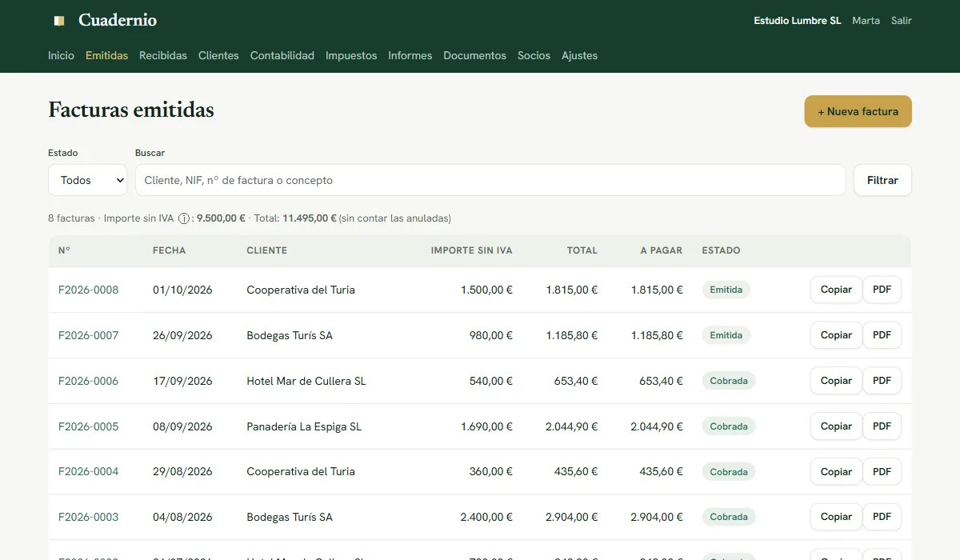Open the Recibidas invoices section

[x=163, y=56]
